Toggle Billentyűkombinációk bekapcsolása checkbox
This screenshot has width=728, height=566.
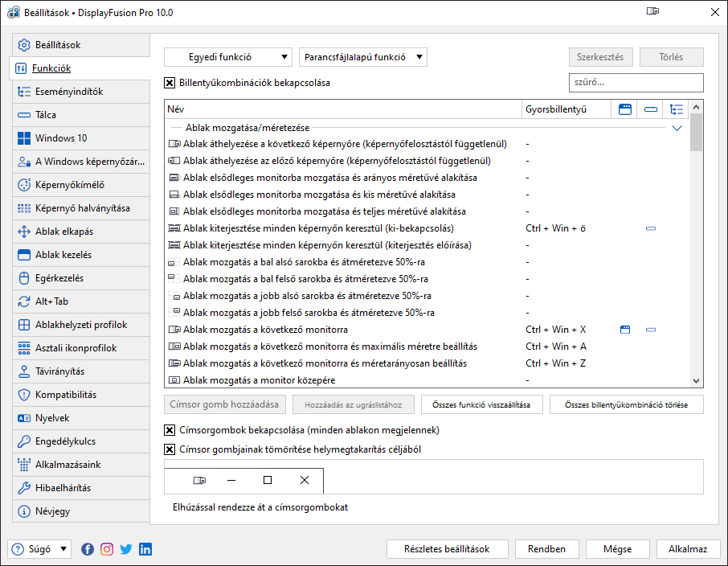pyautogui.click(x=170, y=83)
